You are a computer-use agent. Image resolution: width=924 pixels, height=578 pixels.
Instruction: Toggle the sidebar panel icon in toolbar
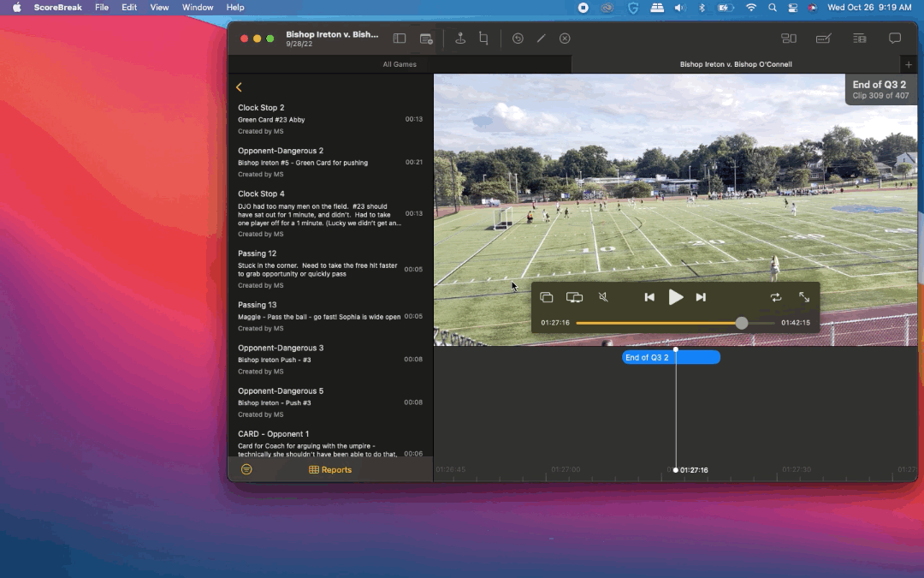[x=400, y=39]
